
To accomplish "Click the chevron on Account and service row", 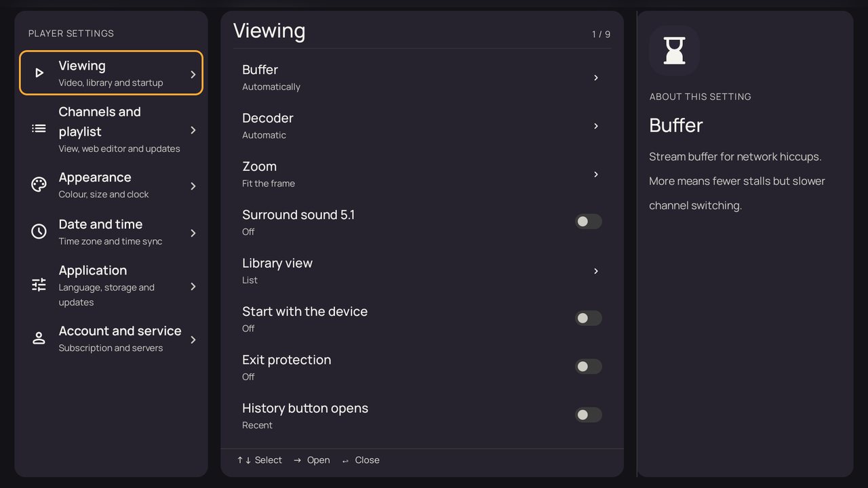I will [x=193, y=340].
